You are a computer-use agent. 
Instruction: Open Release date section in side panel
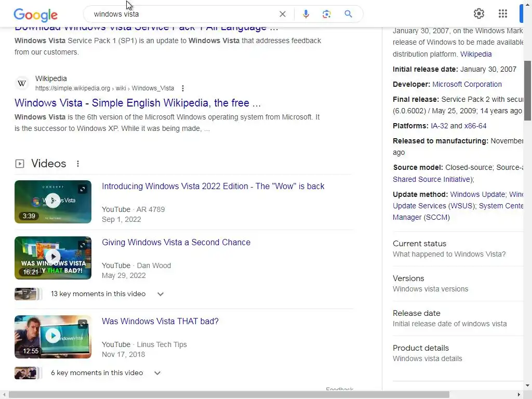click(458, 318)
